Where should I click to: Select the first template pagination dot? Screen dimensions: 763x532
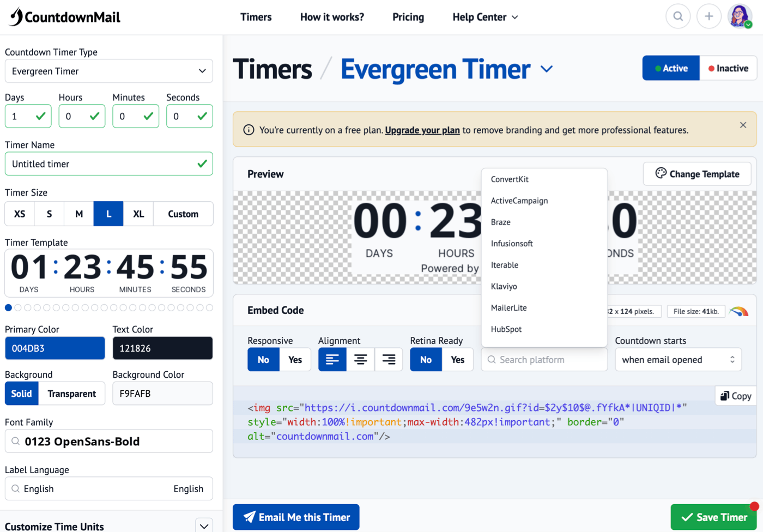(x=8, y=308)
